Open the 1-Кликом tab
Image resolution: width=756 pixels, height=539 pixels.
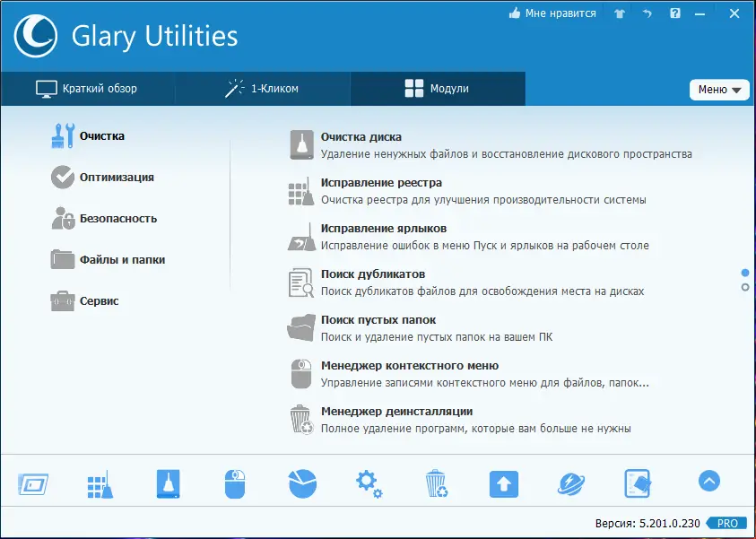[x=261, y=88]
